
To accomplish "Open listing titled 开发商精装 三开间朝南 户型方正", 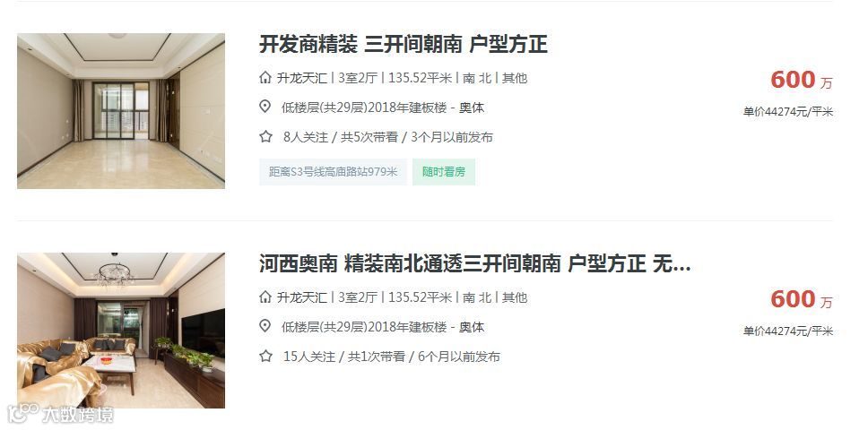I will point(403,44).
